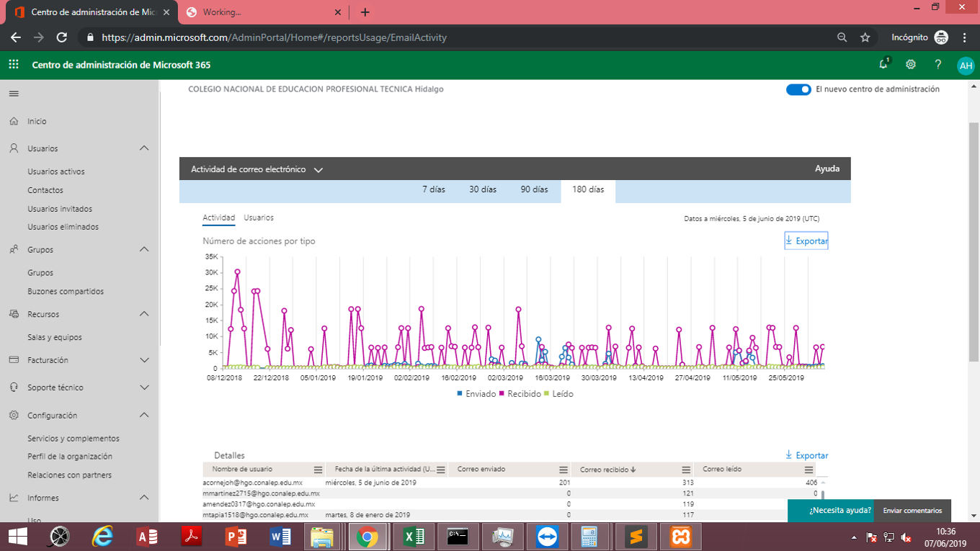Click the Facturación card icon
980x551 pixels.
tap(14, 359)
